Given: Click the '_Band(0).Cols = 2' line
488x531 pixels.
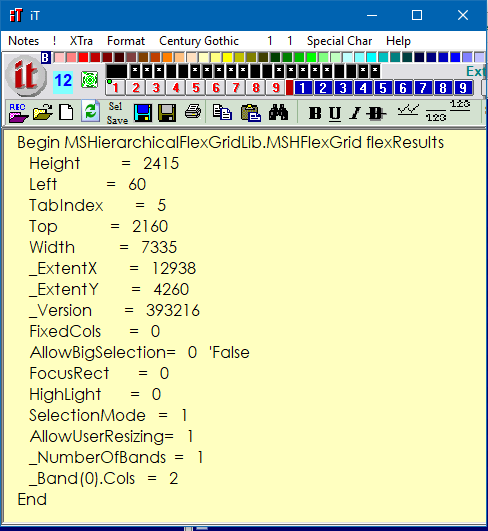Looking at the screenshot, I should tap(104, 479).
